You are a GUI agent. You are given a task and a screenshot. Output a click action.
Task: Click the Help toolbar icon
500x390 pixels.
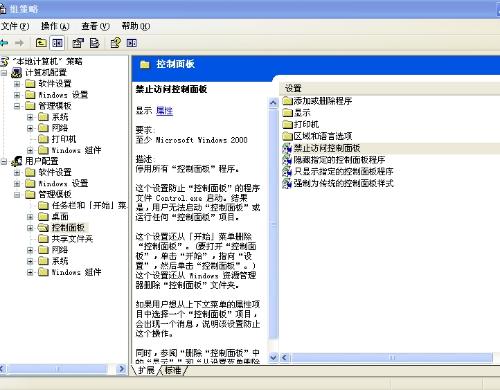coord(115,43)
